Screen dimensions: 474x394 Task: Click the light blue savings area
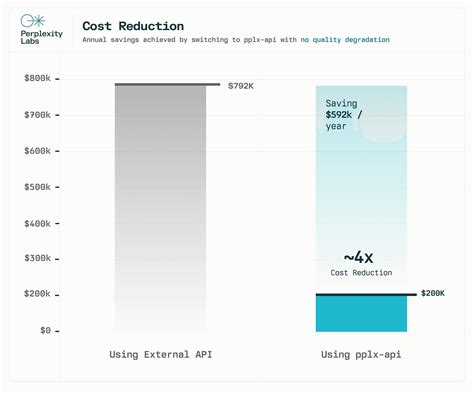point(361,190)
